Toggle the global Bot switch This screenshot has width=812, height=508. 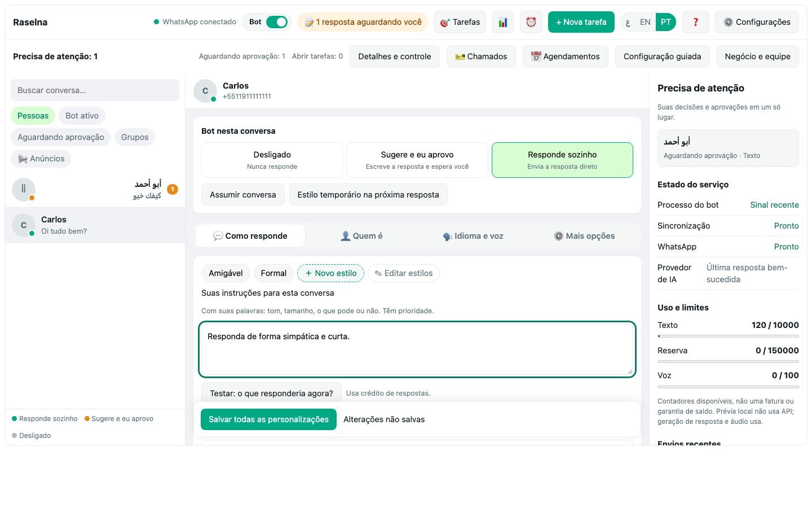(x=276, y=22)
